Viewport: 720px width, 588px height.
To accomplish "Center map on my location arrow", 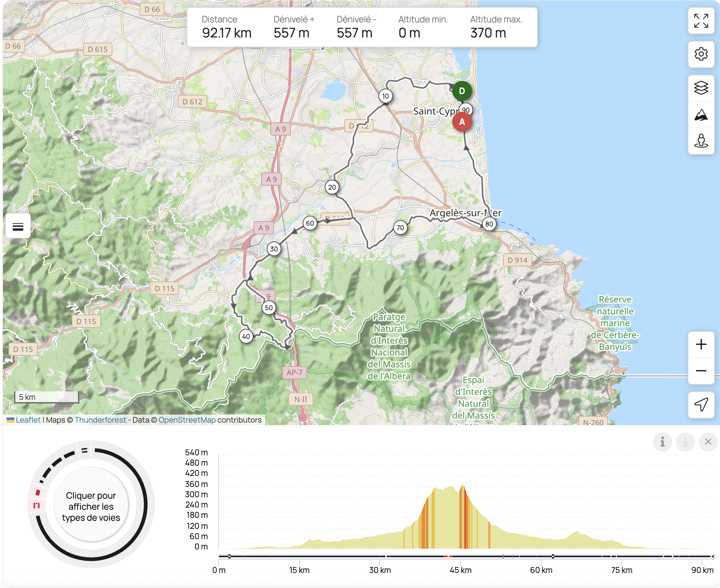I will pos(701,405).
